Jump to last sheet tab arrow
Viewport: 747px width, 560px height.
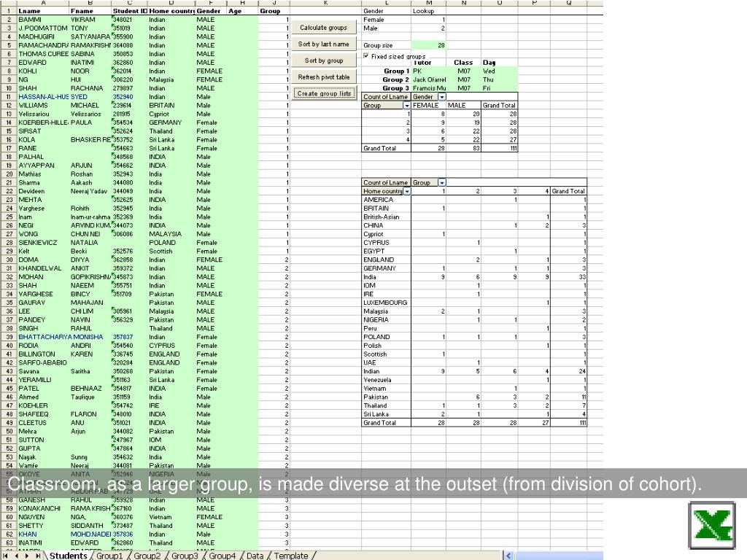click(38, 556)
